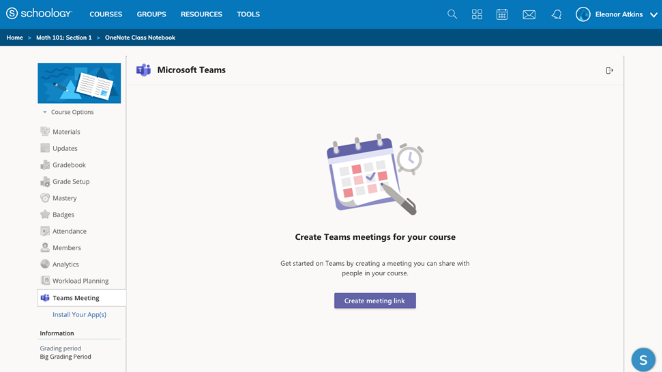Open Materials label in sidebar
Screen dimensions: 662x372
tap(66, 132)
